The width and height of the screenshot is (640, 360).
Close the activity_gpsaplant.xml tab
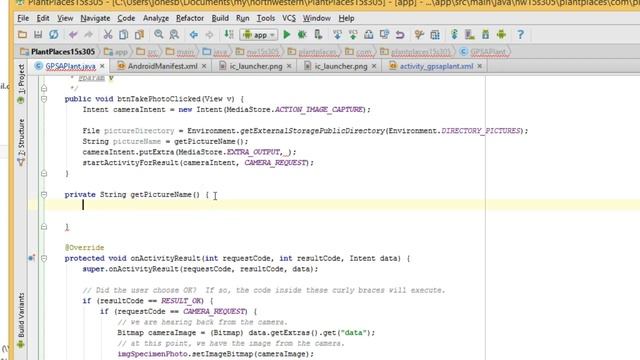pyautogui.click(x=480, y=66)
